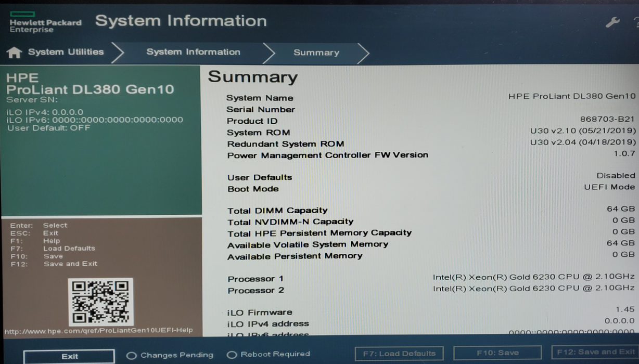639x364 pixels.
Task: Click System ROM value U30 v2.10
Action: tap(583, 131)
